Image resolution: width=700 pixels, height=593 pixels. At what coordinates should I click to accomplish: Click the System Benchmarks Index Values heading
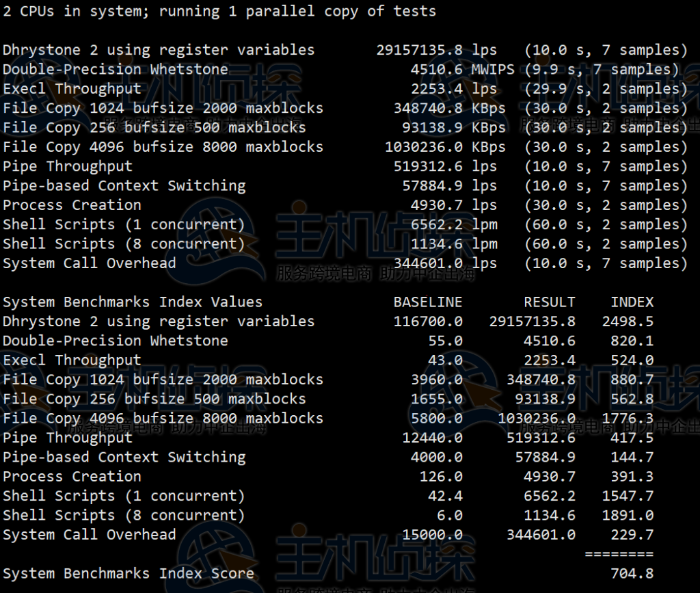[x=133, y=302]
